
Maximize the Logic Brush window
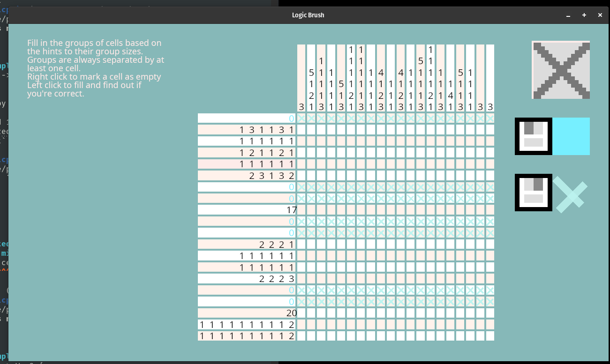click(584, 15)
